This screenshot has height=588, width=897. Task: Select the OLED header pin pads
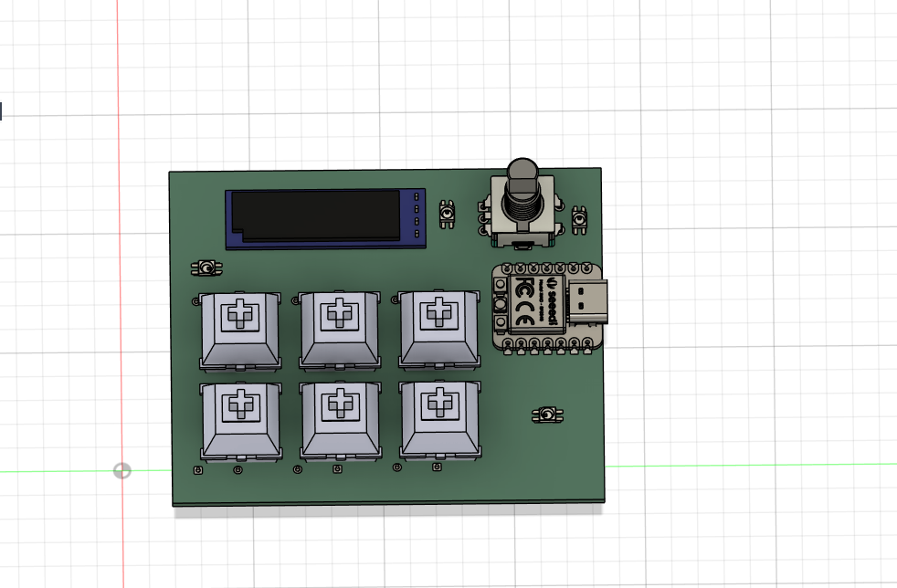pos(417,215)
